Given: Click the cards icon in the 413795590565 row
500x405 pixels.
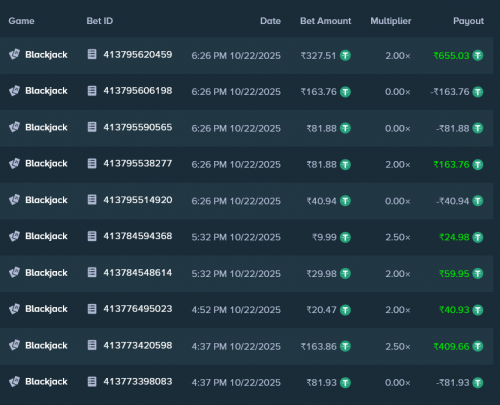Looking at the screenshot, I should [x=14, y=127].
